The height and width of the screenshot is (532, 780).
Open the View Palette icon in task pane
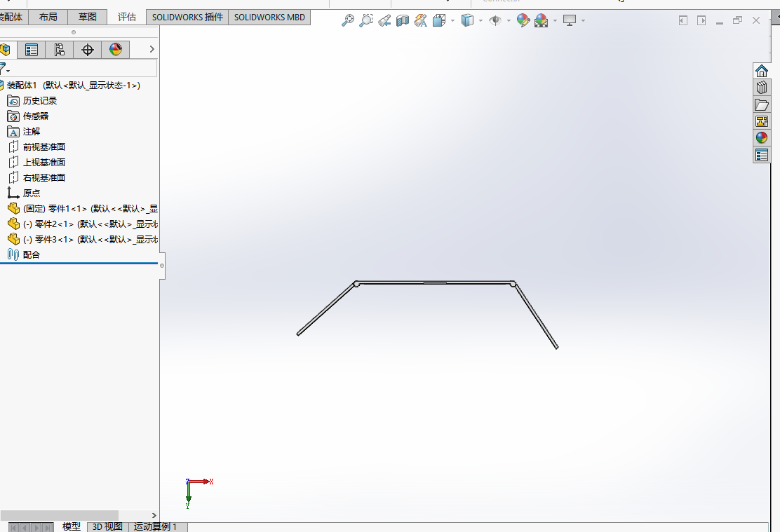(762, 121)
